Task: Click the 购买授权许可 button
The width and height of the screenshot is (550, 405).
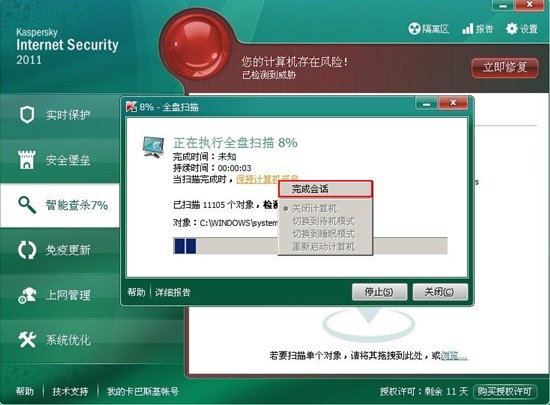Action: tap(505, 391)
